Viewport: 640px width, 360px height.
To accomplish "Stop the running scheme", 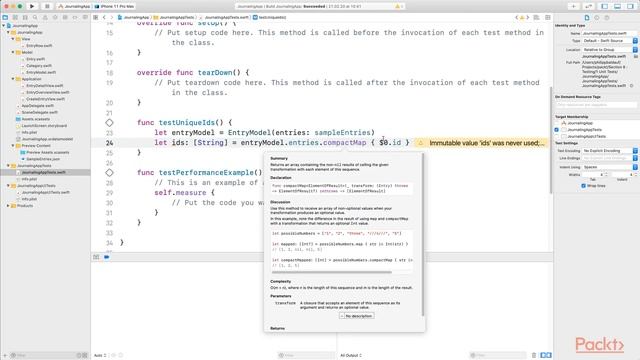I will coord(47,6).
